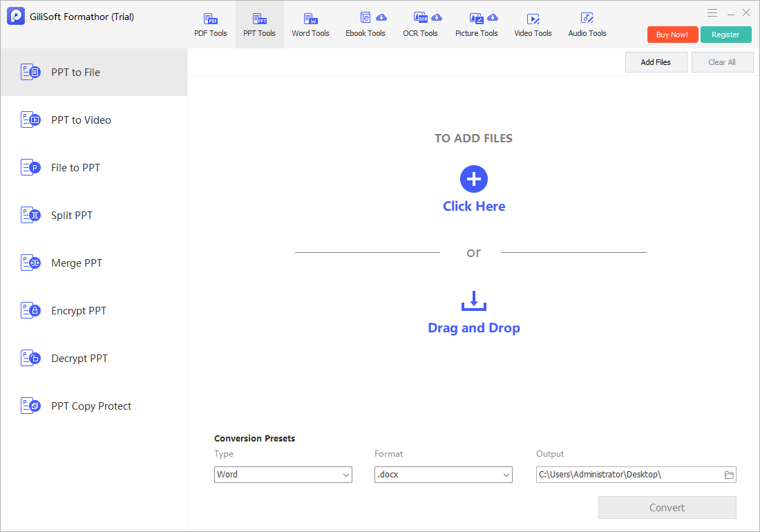The image size is (760, 532).
Task: Browse output folder via folder icon
Action: (x=728, y=475)
